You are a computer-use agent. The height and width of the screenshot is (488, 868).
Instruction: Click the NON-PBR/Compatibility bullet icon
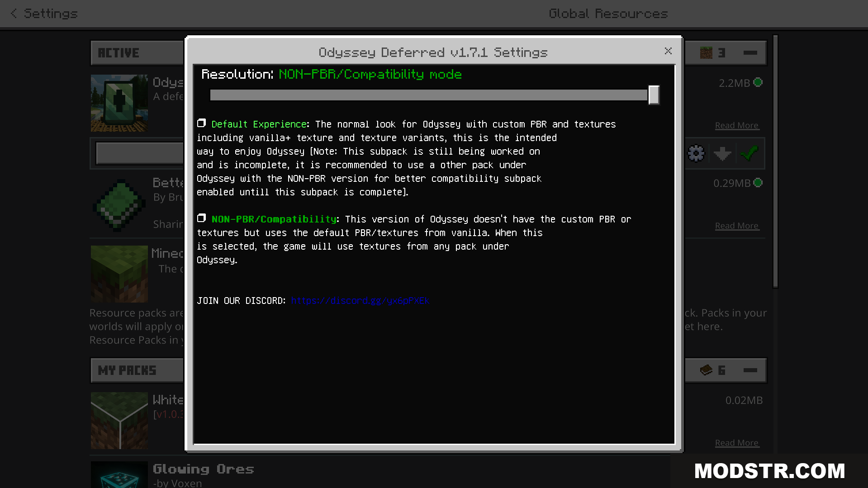tap(202, 218)
